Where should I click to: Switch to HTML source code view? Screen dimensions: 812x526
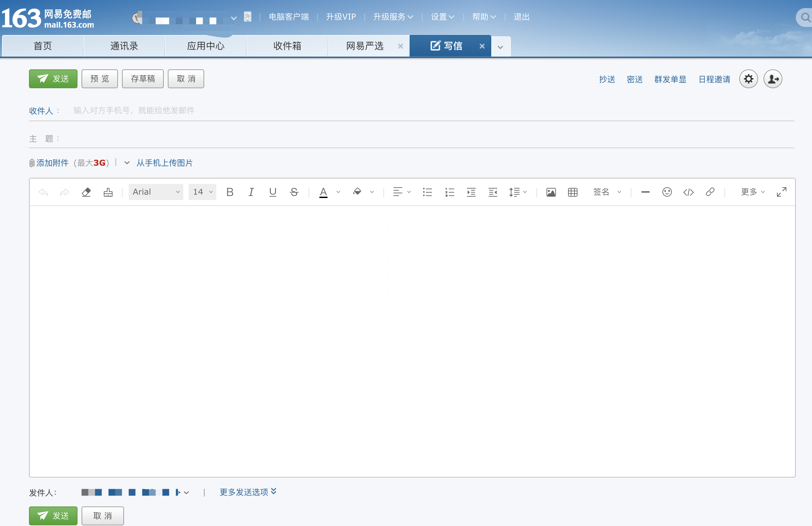688,192
